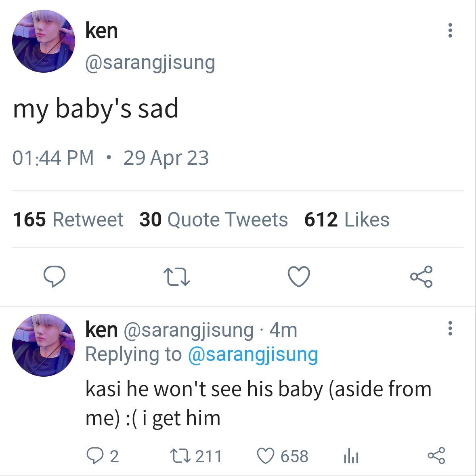Like the reply tweet showing 658 likes
This screenshot has height=476, width=476.
(283, 456)
